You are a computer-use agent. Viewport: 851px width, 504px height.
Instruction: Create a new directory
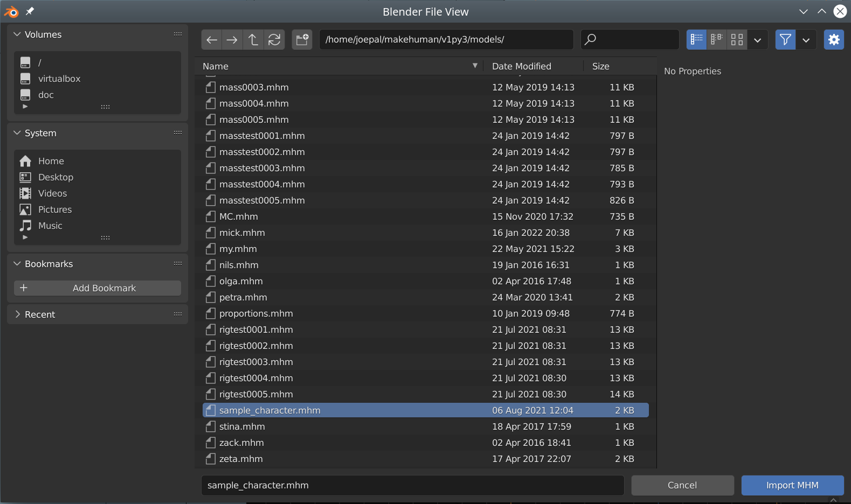click(302, 39)
